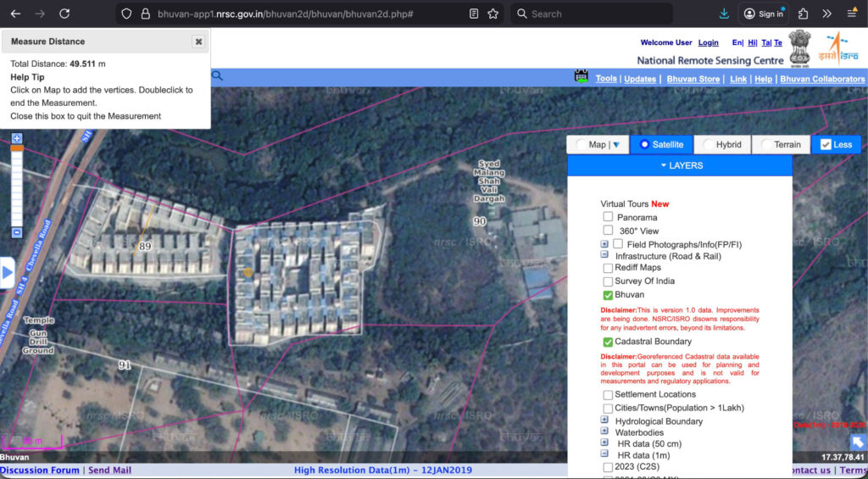Click the Login link
868x479 pixels.
click(x=708, y=42)
